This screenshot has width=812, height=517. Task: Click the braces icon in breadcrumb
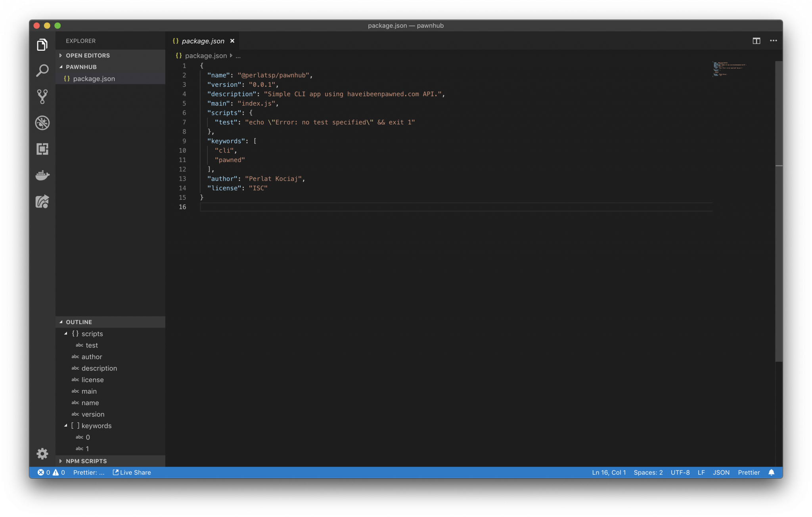(x=179, y=55)
